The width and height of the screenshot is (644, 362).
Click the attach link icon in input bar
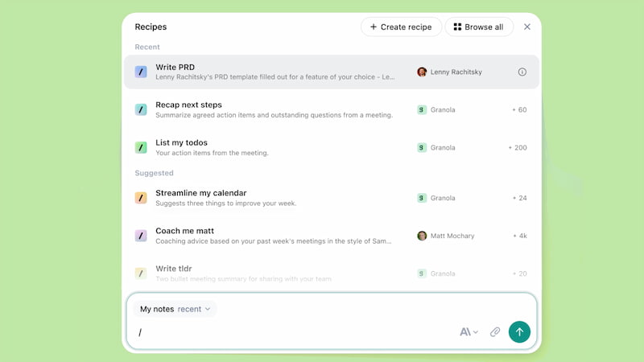[495, 331]
